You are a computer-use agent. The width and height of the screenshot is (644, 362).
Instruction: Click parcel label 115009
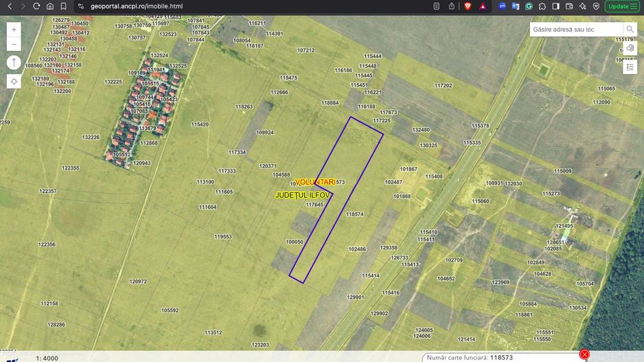click(x=562, y=171)
